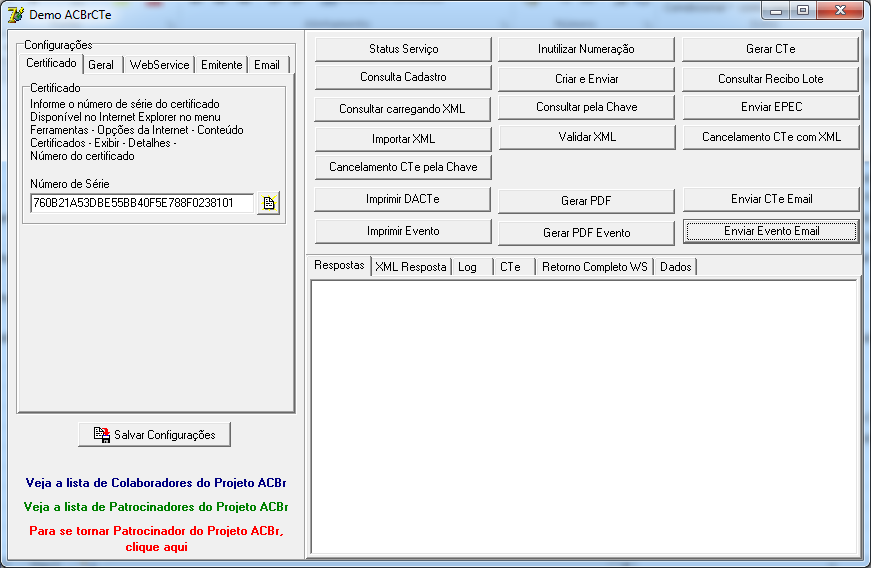Click the Salvar Configurações button

click(154, 435)
